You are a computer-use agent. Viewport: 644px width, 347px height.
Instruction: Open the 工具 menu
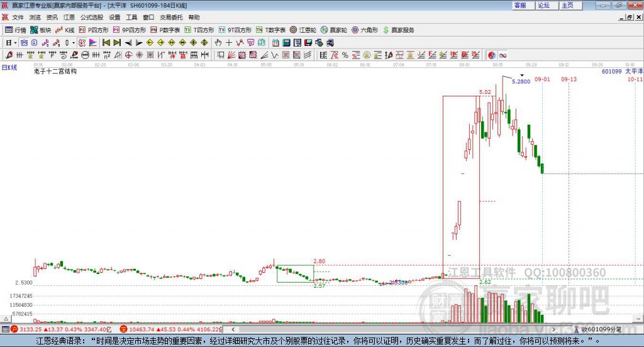tap(131, 17)
